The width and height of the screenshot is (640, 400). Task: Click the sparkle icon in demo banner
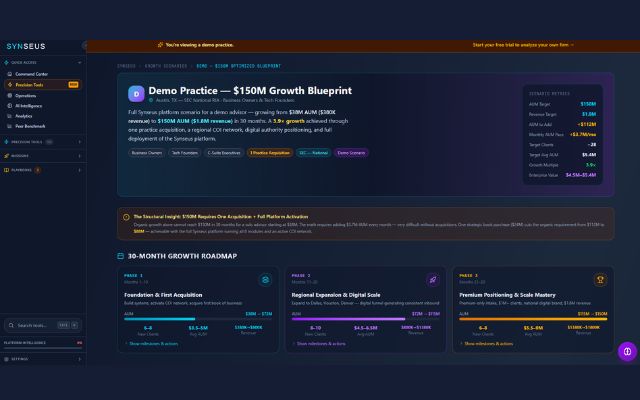[160, 45]
